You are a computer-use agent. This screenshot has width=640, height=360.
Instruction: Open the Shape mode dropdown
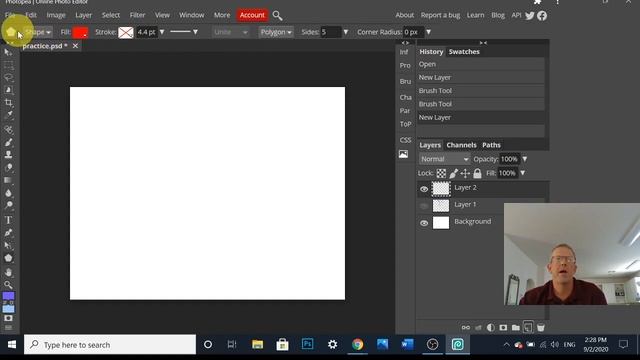[x=38, y=32]
